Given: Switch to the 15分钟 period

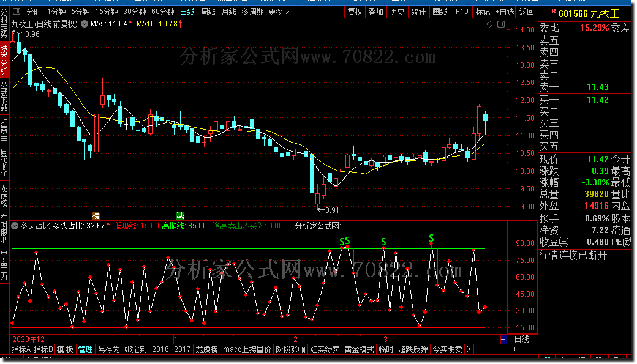Looking at the screenshot, I should 107,12.
